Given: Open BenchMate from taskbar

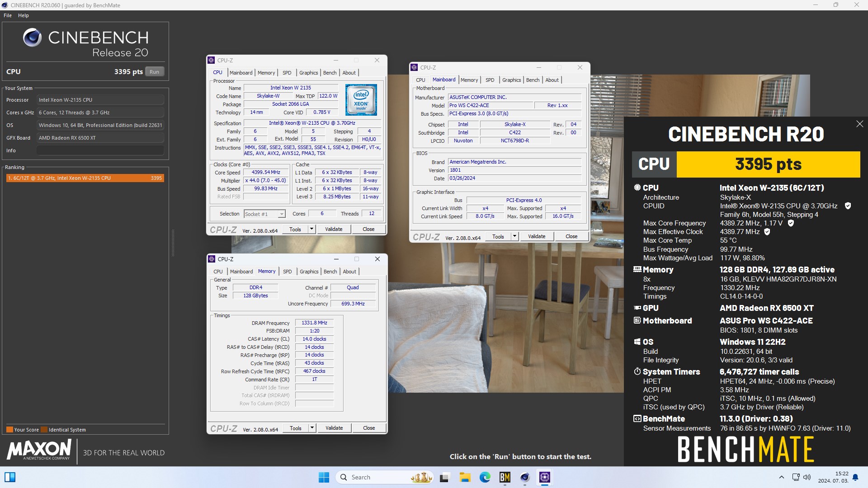Looking at the screenshot, I should click(x=505, y=477).
